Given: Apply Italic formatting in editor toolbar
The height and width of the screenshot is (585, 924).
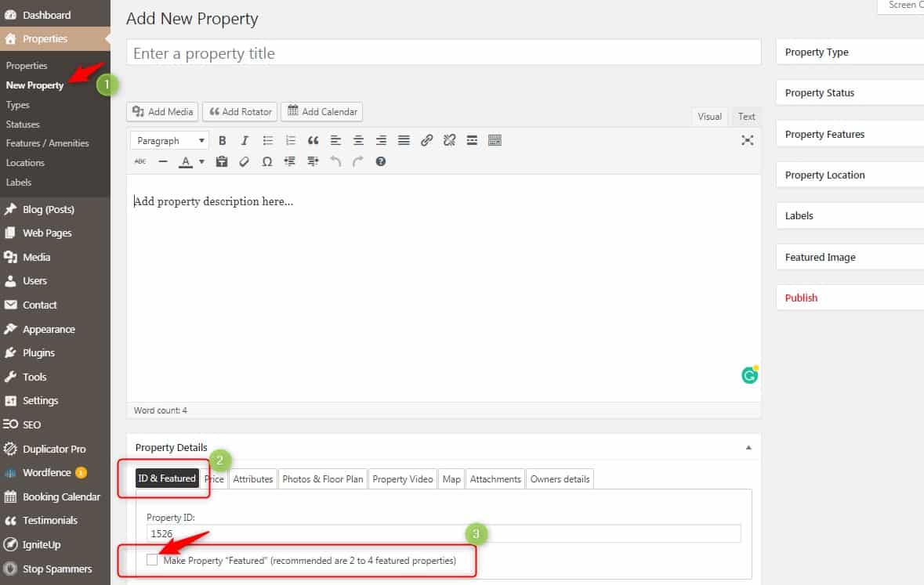Looking at the screenshot, I should [245, 141].
